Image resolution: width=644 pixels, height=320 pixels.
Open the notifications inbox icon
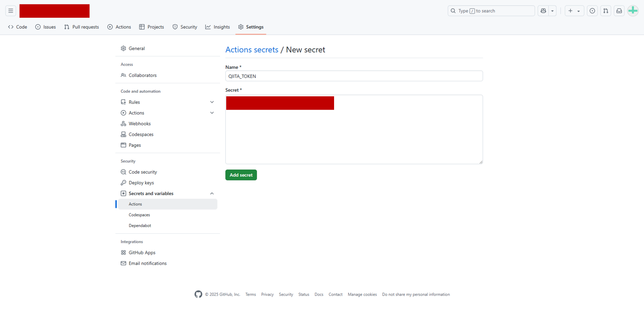(619, 11)
